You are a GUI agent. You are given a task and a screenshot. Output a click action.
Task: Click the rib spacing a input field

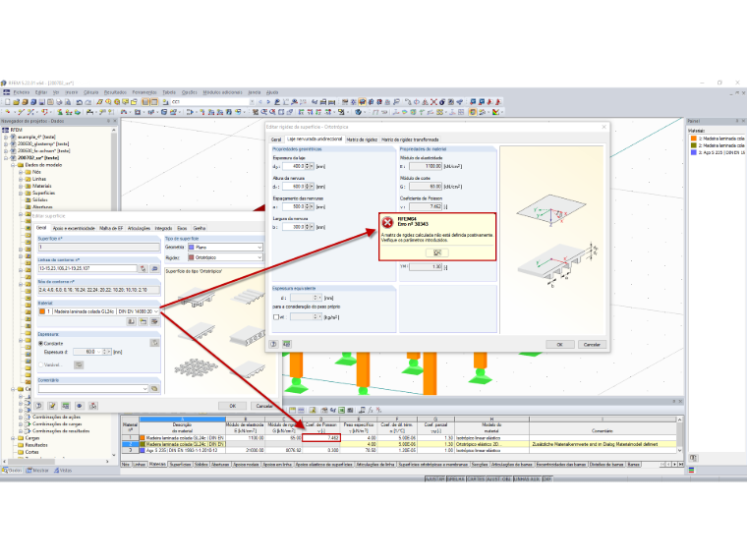point(294,206)
